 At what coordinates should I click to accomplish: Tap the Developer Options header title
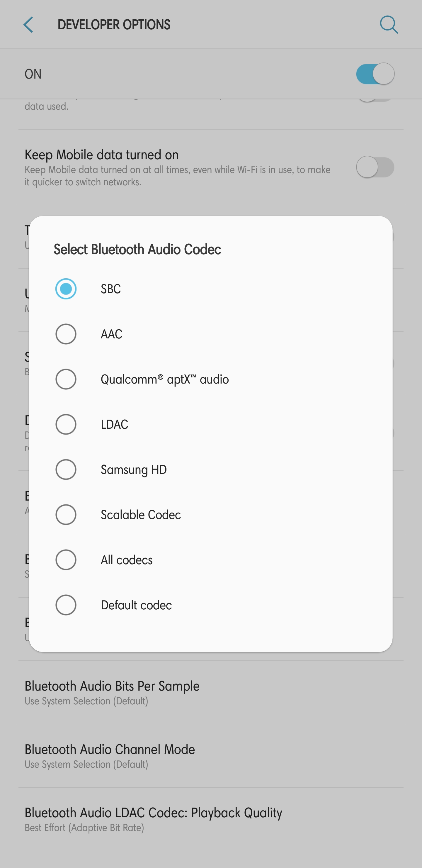coord(114,25)
